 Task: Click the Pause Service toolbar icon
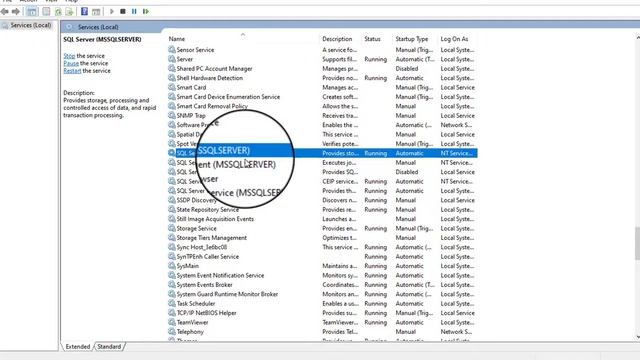[134, 11]
